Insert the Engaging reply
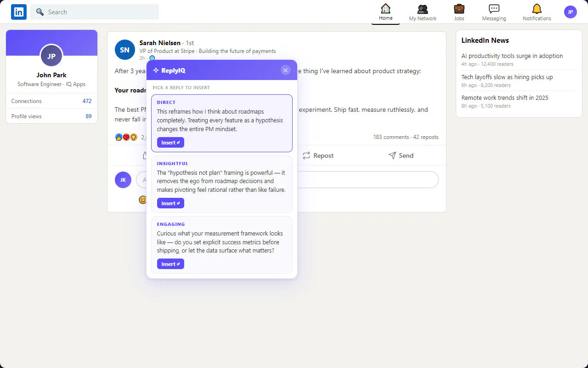 coord(170,264)
